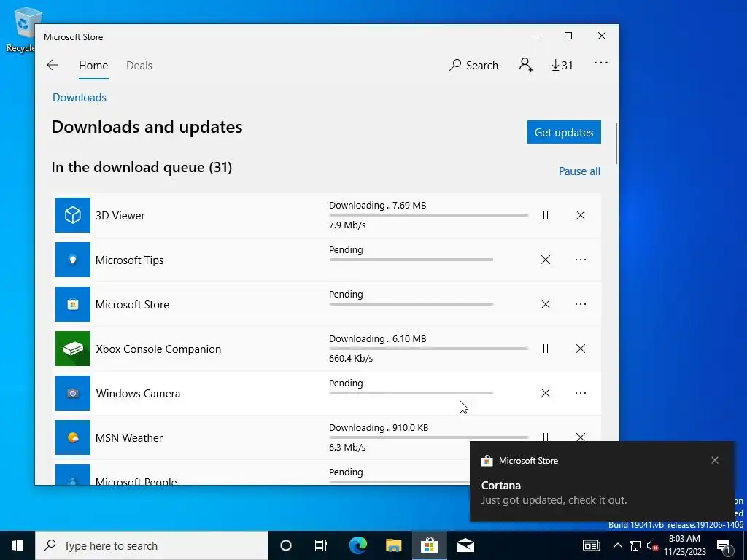This screenshot has width=747, height=560.
Task: Click the 660.4 Kb/s speed text
Action: pyautogui.click(x=351, y=359)
